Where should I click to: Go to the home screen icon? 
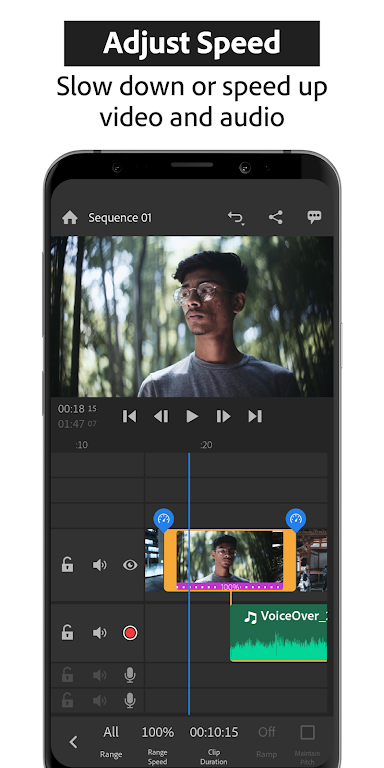tap(70, 217)
